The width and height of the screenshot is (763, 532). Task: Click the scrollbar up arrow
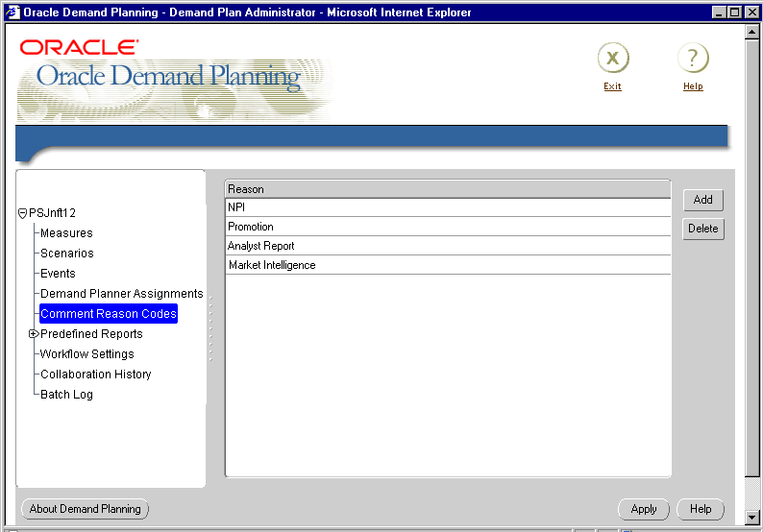pos(751,32)
